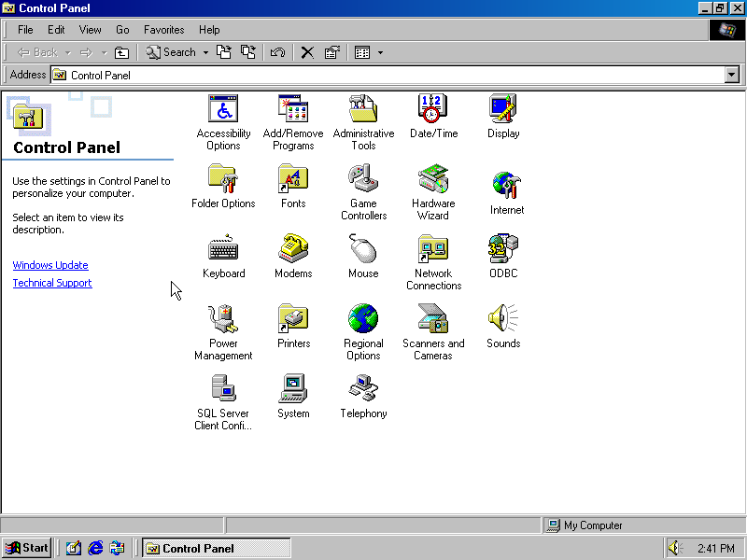The width and height of the screenshot is (747, 560).
Task: Click the Windows Update link
Action: 50,265
